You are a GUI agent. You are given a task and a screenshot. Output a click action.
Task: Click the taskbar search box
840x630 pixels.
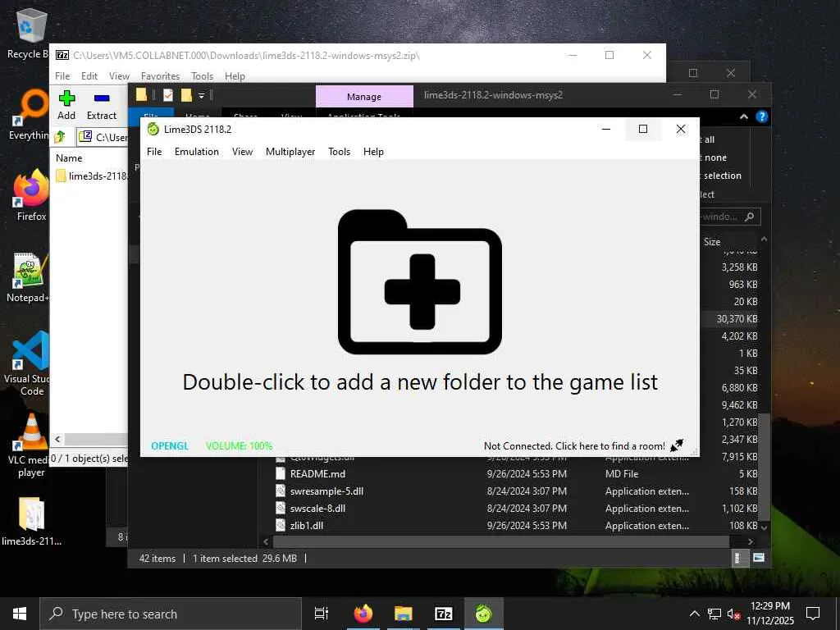(x=171, y=614)
